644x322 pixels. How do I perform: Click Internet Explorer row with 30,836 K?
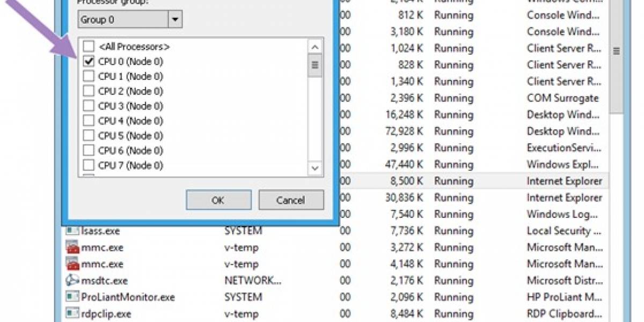[565, 197]
